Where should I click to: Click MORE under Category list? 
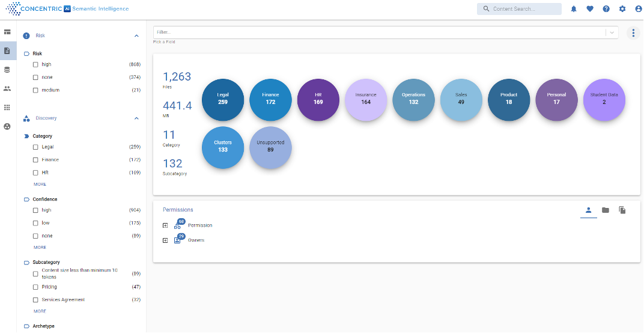click(40, 184)
